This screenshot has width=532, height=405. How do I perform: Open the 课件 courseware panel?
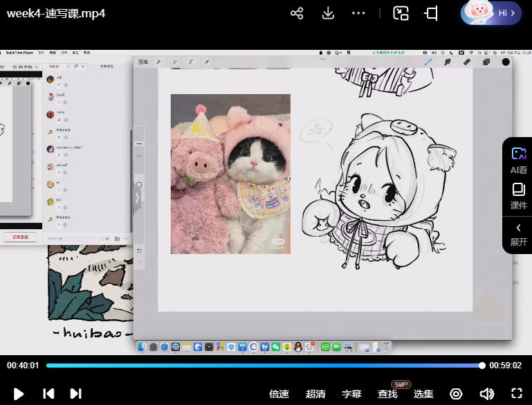(518, 196)
